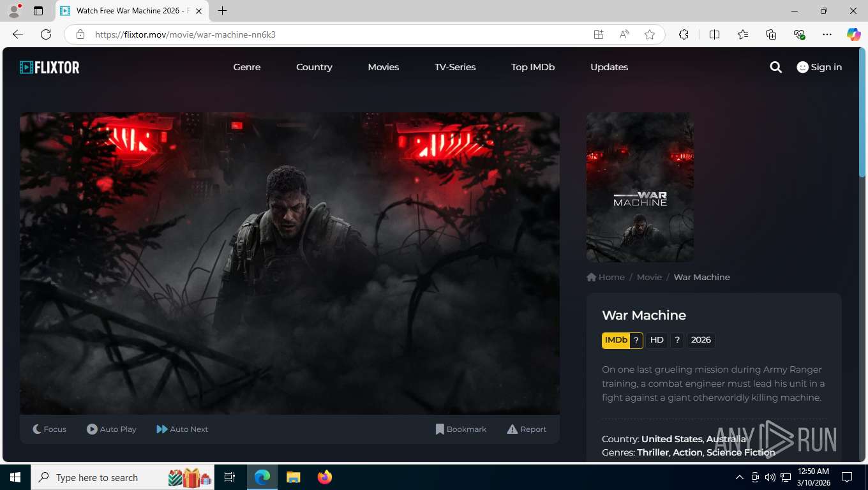
Task: Open the Windows Start menu
Action: tap(15, 477)
